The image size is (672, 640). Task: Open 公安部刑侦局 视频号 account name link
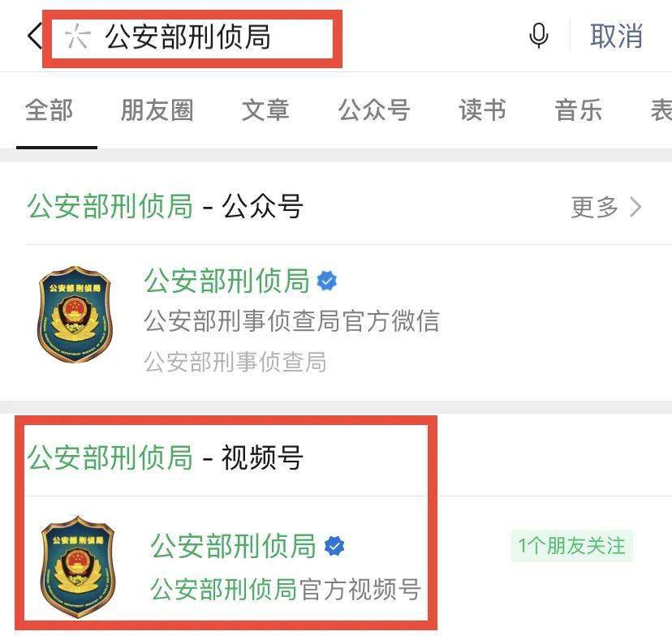pos(234,546)
